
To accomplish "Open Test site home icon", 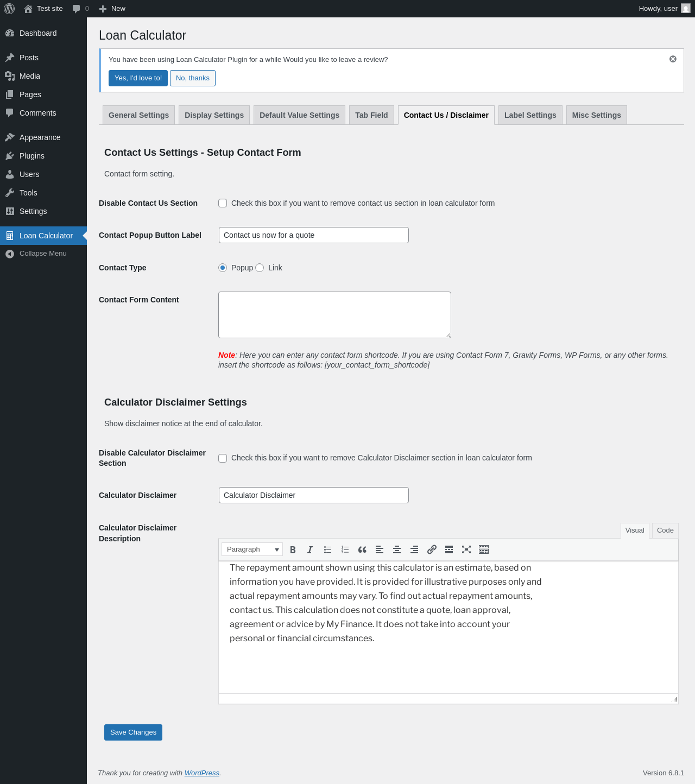I will [28, 9].
